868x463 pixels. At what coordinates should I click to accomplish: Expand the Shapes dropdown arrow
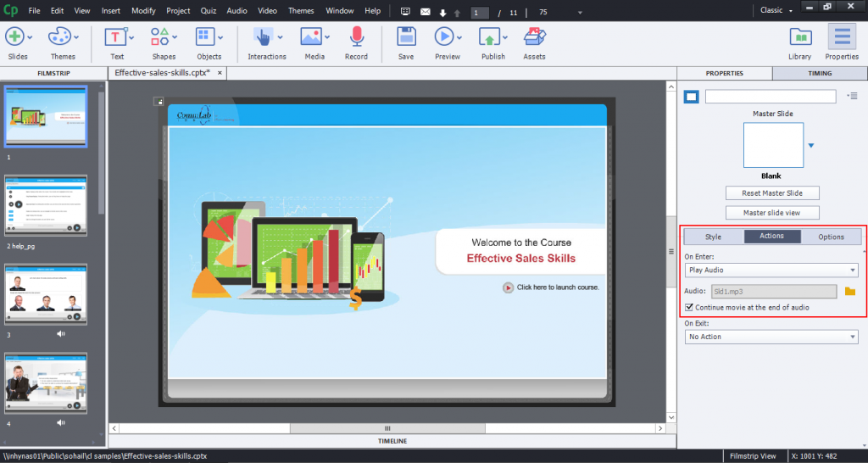pyautogui.click(x=175, y=37)
